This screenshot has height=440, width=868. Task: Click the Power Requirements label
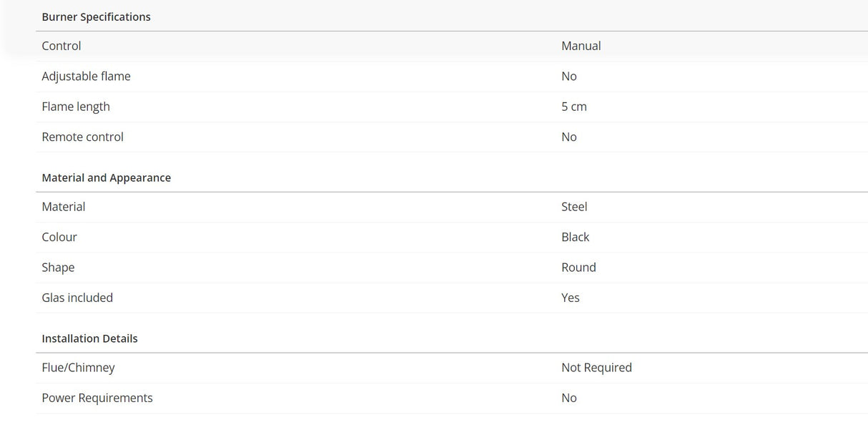tap(97, 398)
